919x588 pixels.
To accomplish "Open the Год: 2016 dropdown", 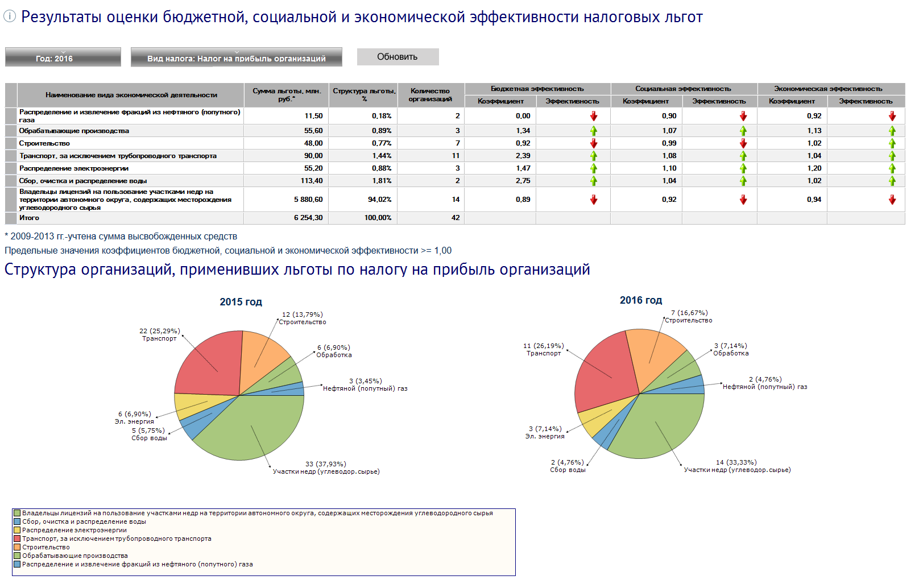I will click(63, 57).
